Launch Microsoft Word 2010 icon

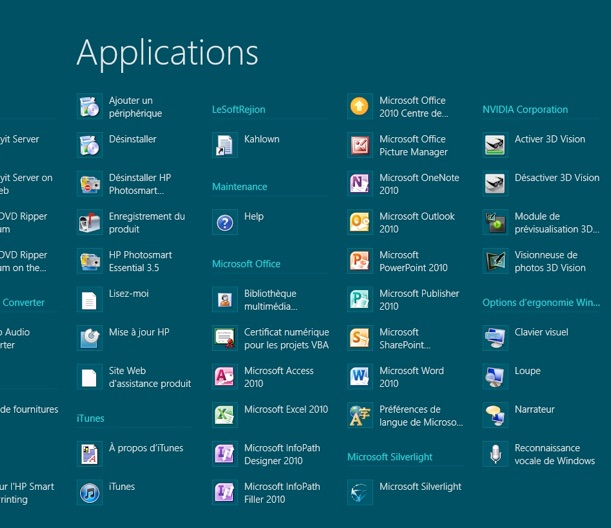[x=360, y=376]
